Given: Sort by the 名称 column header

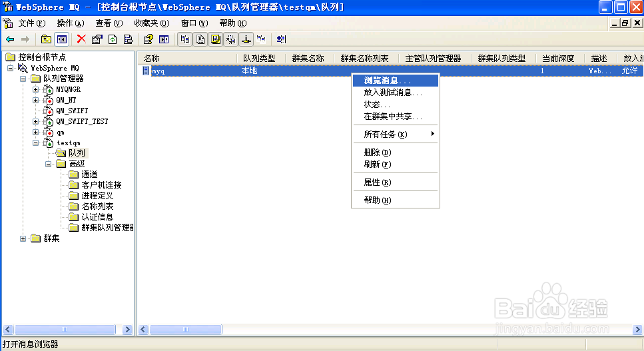Looking at the screenshot, I should coord(187,59).
